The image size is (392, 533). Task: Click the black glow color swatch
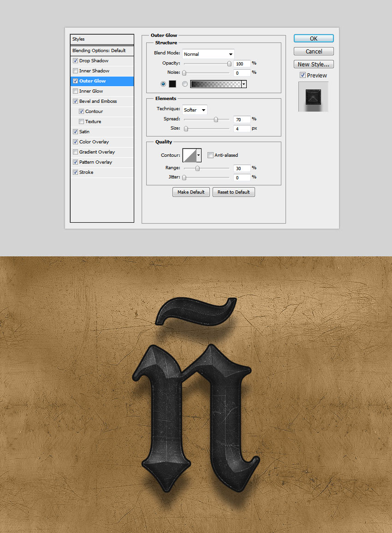click(x=172, y=84)
